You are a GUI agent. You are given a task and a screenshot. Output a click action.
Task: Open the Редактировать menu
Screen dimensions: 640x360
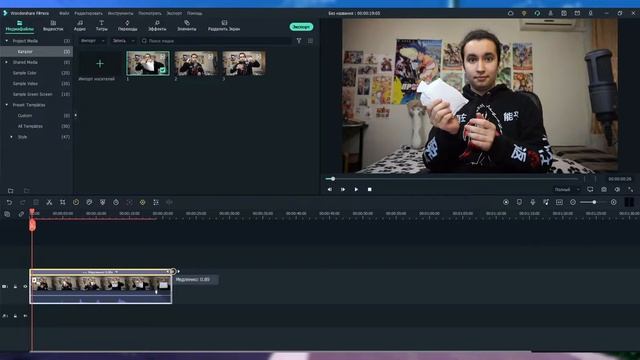[88, 13]
